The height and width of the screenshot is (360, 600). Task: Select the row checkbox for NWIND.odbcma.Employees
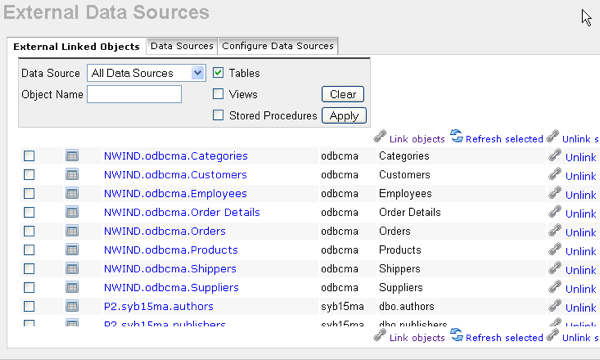click(29, 194)
